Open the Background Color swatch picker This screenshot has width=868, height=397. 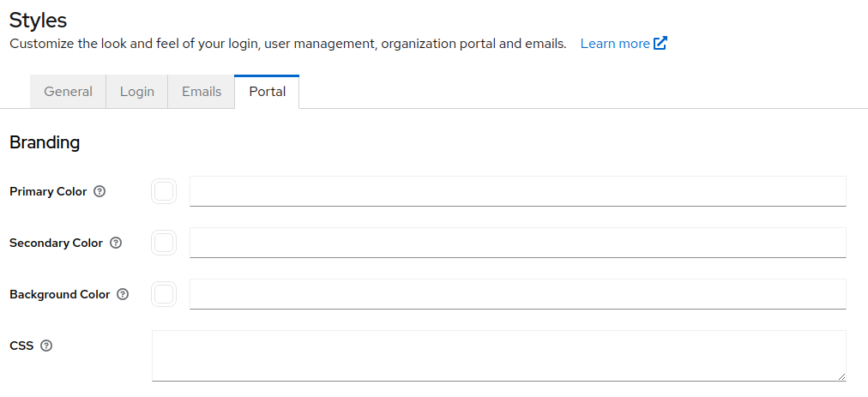tap(164, 294)
